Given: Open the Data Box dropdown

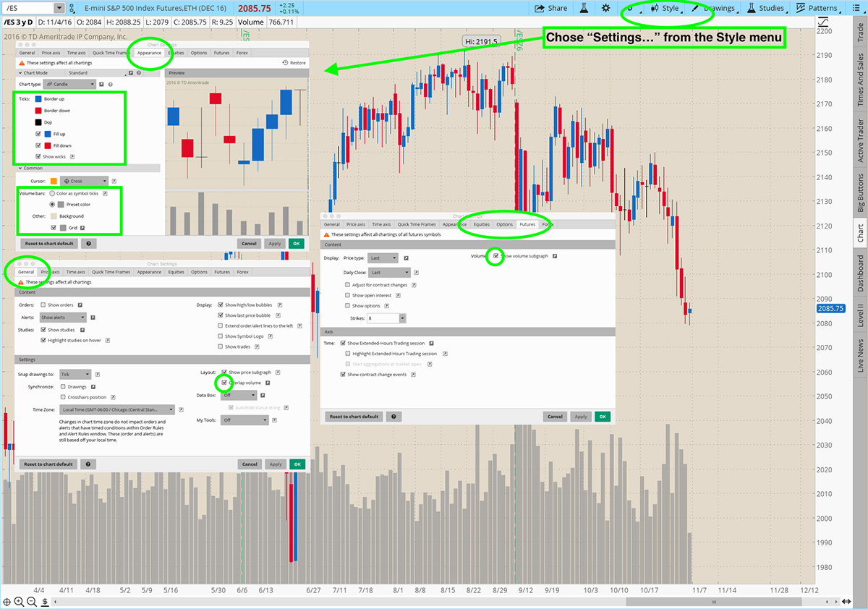Looking at the screenshot, I should coord(239,395).
